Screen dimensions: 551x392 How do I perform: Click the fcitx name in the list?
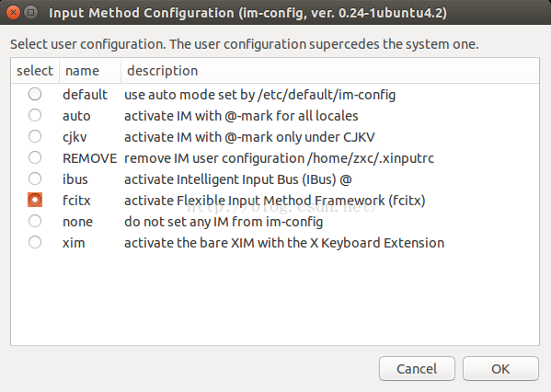(x=76, y=201)
